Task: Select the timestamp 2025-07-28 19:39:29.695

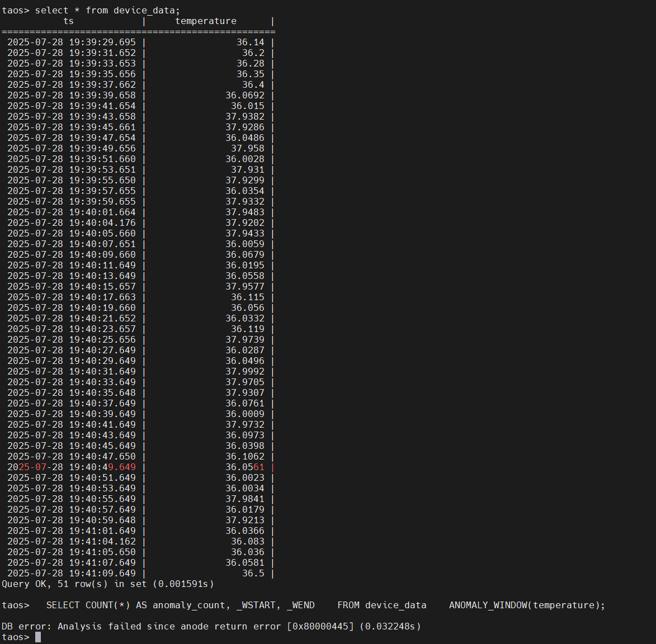Action: 71,42
